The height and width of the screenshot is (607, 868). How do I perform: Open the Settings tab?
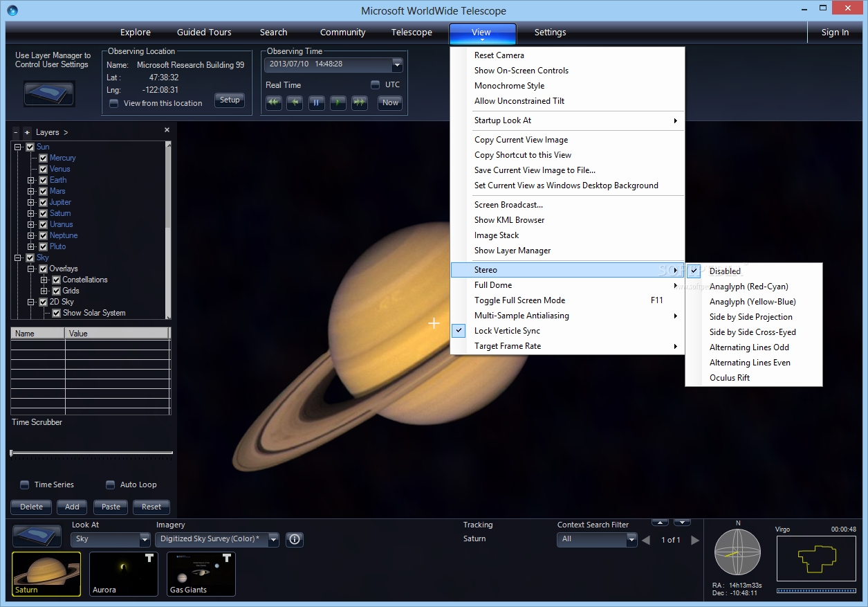click(x=550, y=33)
